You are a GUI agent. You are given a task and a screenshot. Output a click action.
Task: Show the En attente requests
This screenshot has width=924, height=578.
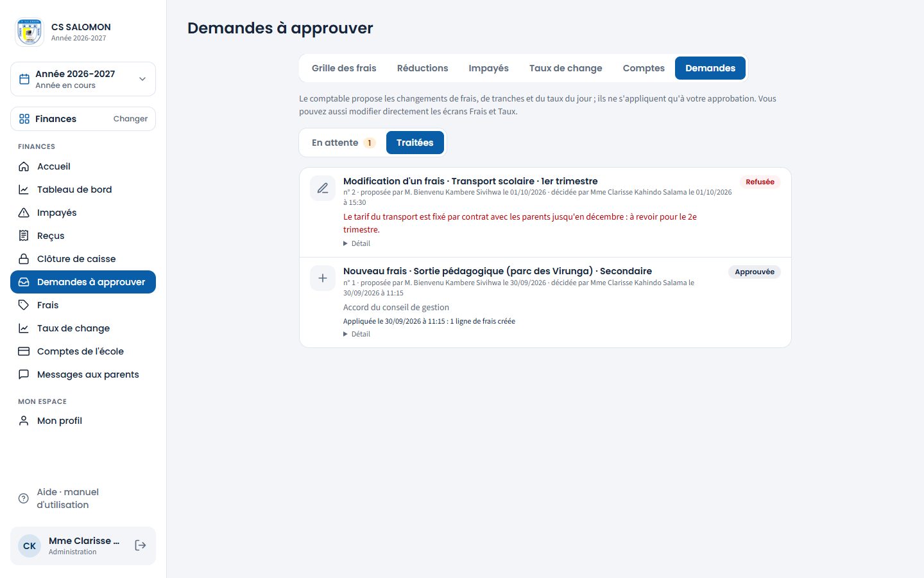pyautogui.click(x=343, y=143)
